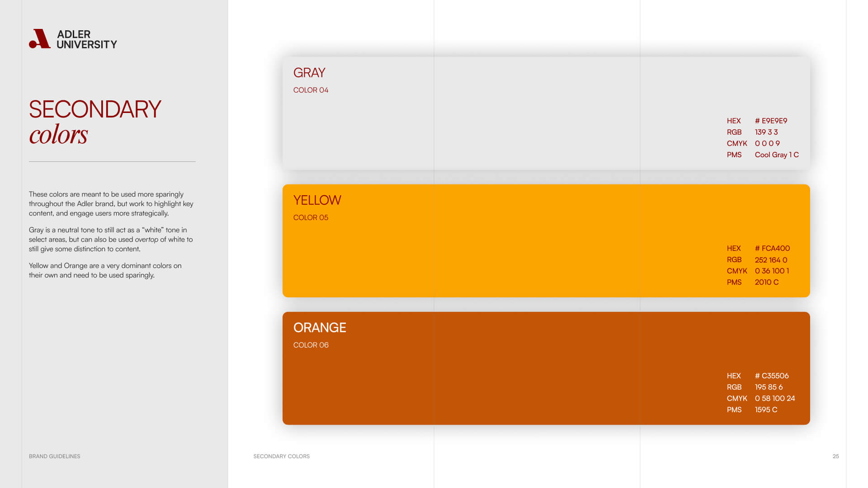Click the ORANGE title label
This screenshot has height=488, width=868.
(320, 328)
